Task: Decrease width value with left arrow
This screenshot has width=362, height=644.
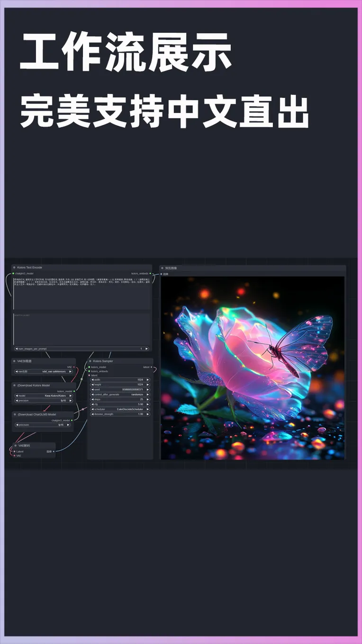Action: (x=92, y=379)
